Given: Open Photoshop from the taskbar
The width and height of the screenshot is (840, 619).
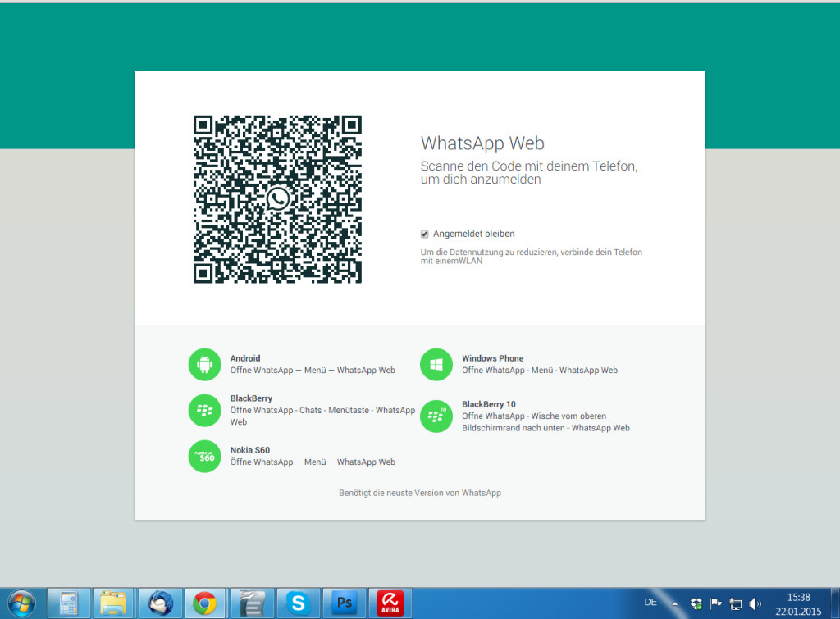Looking at the screenshot, I should [x=344, y=603].
